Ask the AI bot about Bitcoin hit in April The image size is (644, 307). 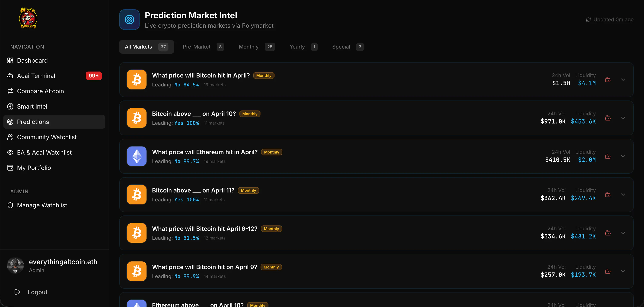pos(608,80)
